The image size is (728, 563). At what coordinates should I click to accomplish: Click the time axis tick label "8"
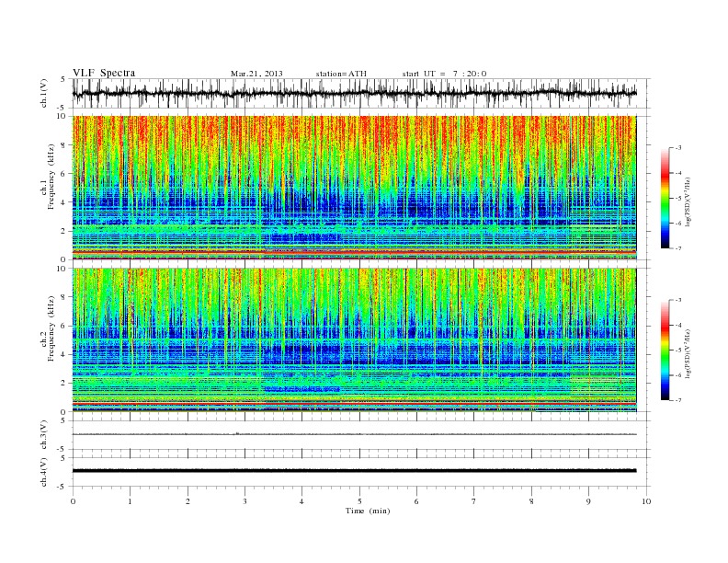pos(531,501)
